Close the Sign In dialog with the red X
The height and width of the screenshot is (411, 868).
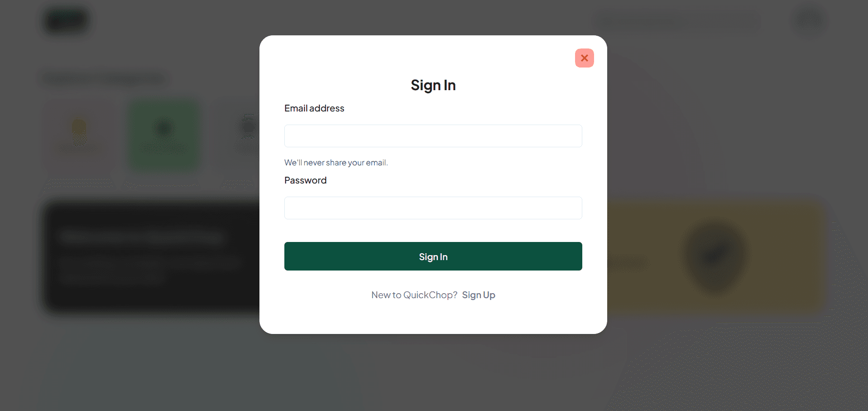click(x=584, y=58)
